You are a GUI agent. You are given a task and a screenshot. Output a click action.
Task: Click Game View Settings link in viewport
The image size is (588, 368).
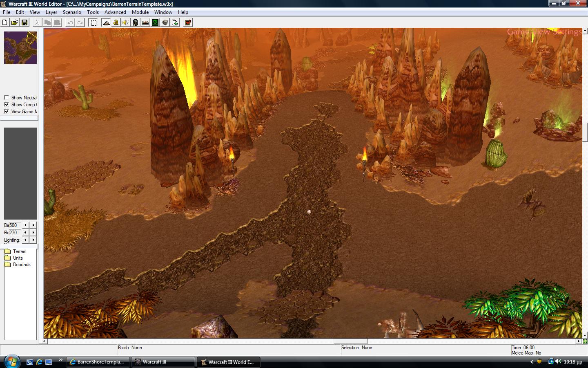point(544,32)
